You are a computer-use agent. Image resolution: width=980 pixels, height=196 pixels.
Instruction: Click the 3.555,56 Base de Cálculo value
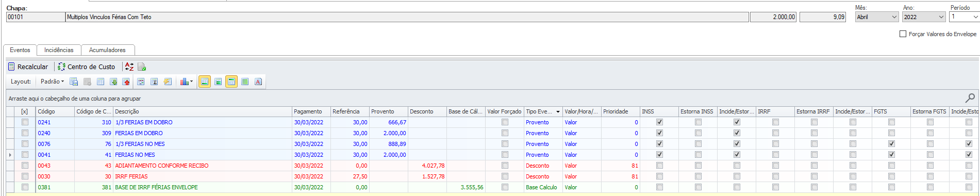[472, 187]
